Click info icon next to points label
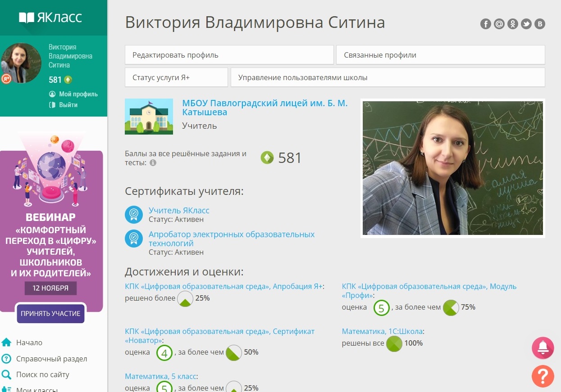Screen dimensions: 561x392 click(x=153, y=163)
